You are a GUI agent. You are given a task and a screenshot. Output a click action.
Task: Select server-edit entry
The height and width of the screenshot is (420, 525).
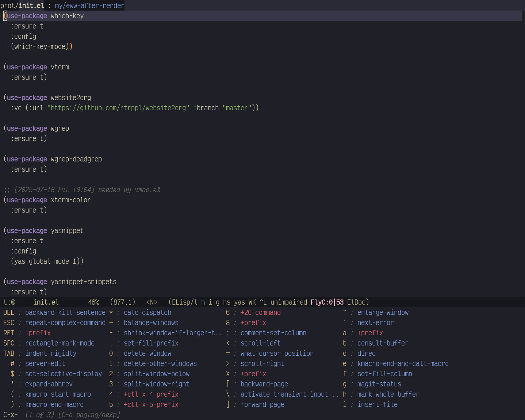45,363
